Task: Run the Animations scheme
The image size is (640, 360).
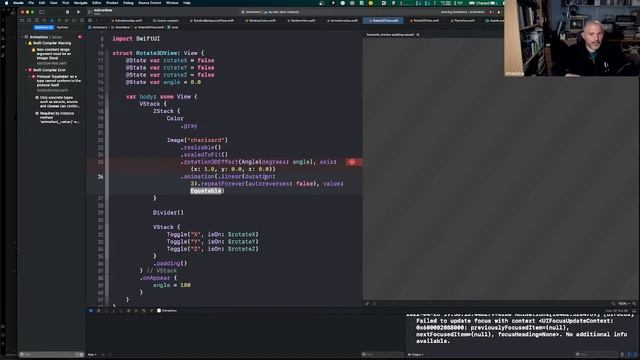Action: [x=78, y=12]
